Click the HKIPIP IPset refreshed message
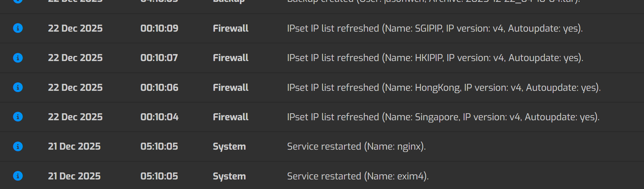The image size is (644, 189). [435, 58]
